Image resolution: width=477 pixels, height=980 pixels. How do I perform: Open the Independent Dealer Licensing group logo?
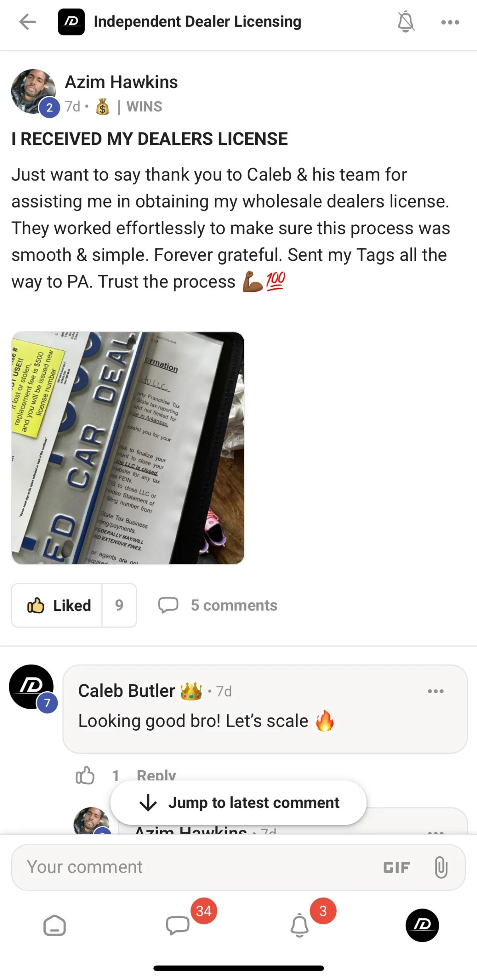[71, 22]
